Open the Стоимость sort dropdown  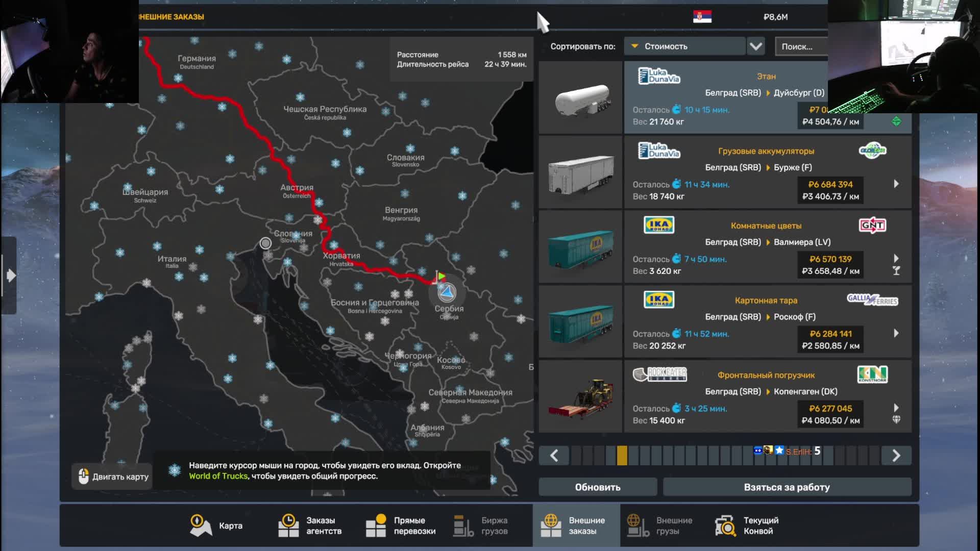(684, 46)
